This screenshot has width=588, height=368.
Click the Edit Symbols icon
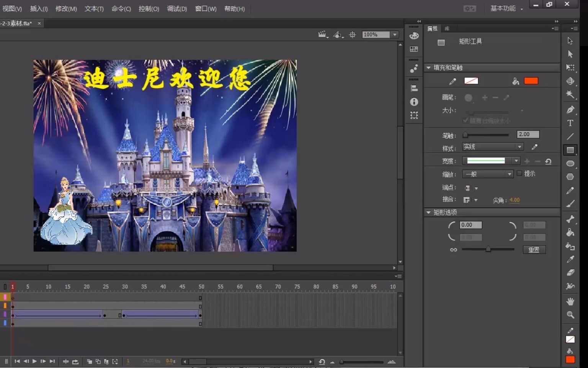pos(338,34)
